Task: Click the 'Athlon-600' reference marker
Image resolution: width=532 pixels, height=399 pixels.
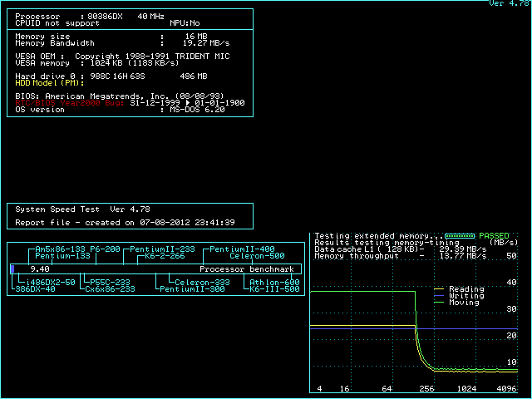Action: [x=274, y=283]
